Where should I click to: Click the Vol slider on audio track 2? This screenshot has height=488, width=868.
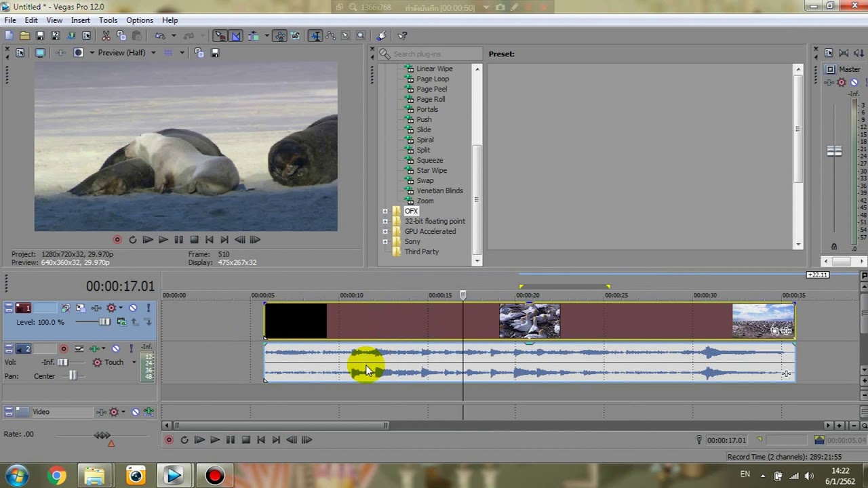click(x=63, y=363)
